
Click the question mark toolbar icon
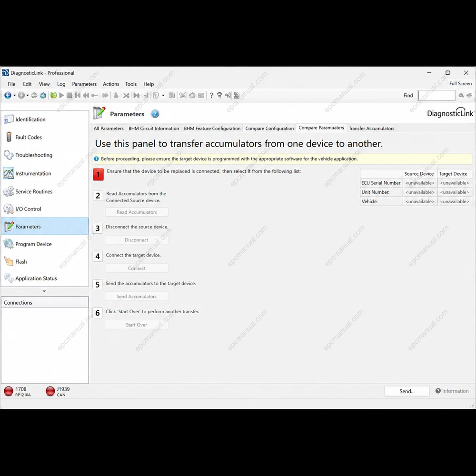211,95
